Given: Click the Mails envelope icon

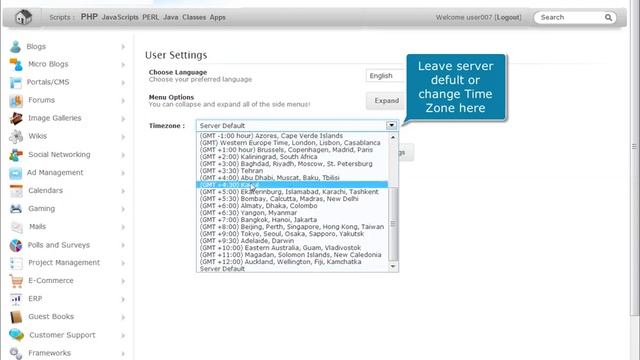Looking at the screenshot, I should [x=17, y=227].
